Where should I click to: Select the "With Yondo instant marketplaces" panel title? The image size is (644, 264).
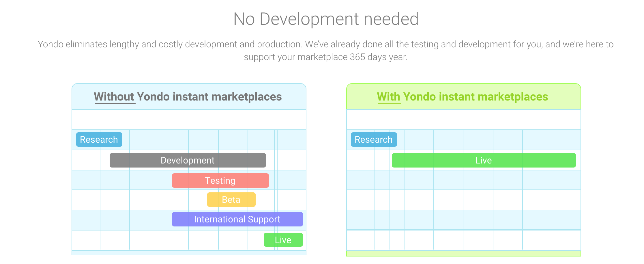462,97
